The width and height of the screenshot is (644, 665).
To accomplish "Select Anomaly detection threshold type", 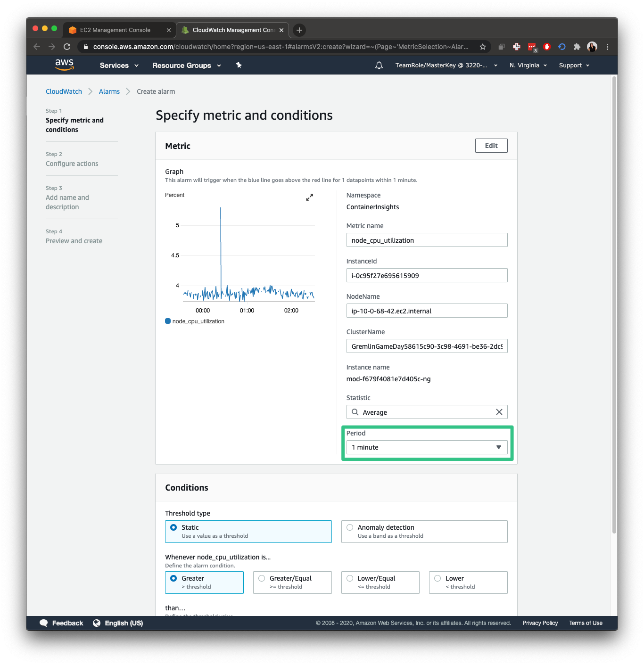I will (424, 532).
